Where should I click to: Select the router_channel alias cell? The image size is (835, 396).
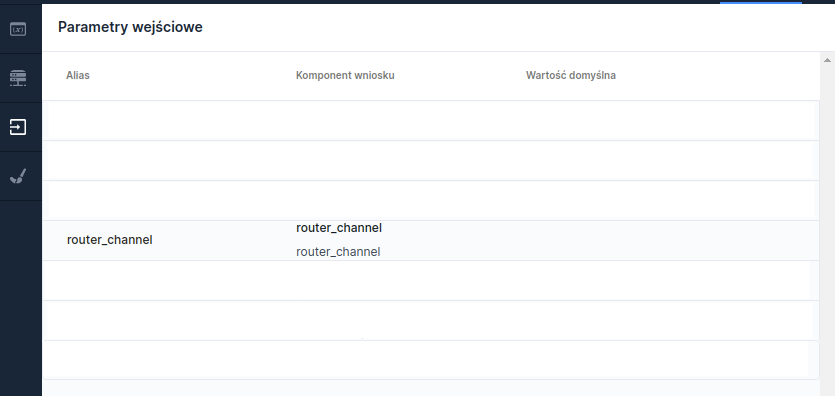point(110,240)
